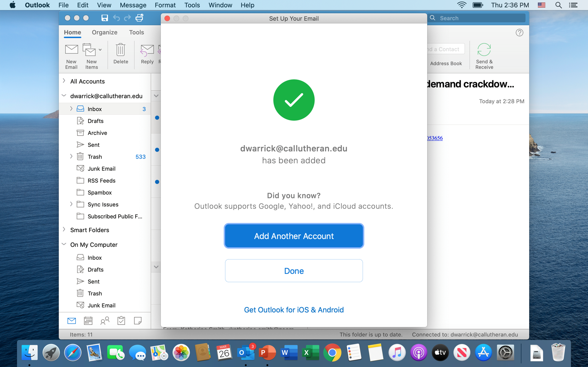Click the Address Book button
588x367 pixels.
click(x=446, y=63)
